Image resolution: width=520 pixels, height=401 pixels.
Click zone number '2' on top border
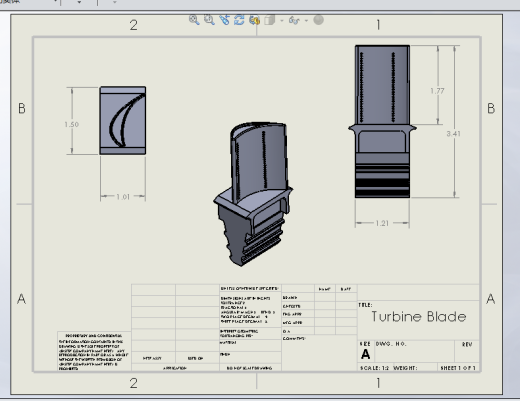(134, 25)
